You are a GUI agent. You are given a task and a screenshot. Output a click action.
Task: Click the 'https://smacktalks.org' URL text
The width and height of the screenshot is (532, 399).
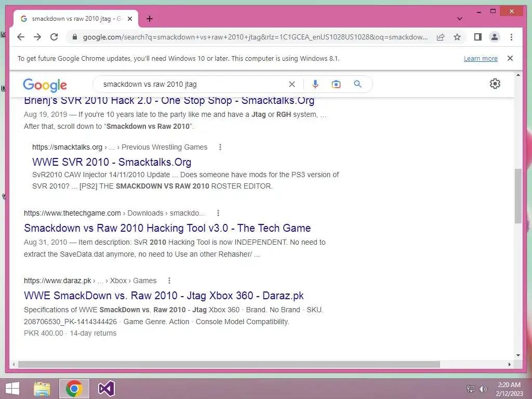[67, 147]
